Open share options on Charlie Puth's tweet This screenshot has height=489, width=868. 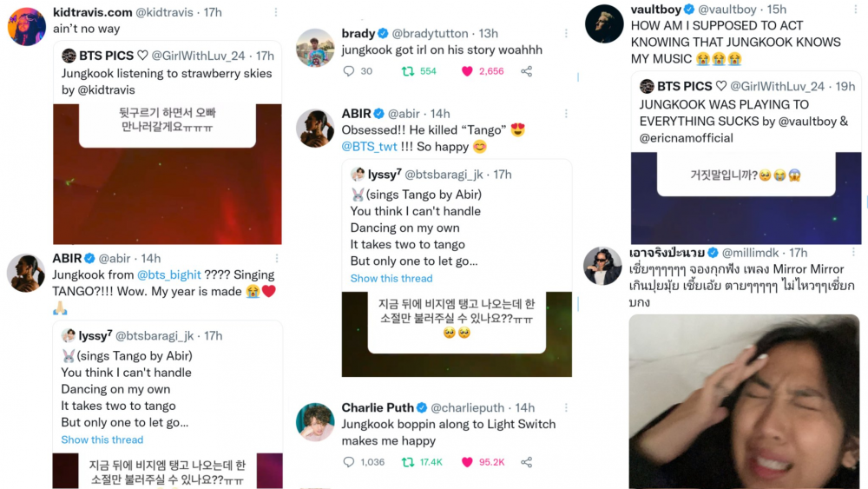click(x=527, y=462)
